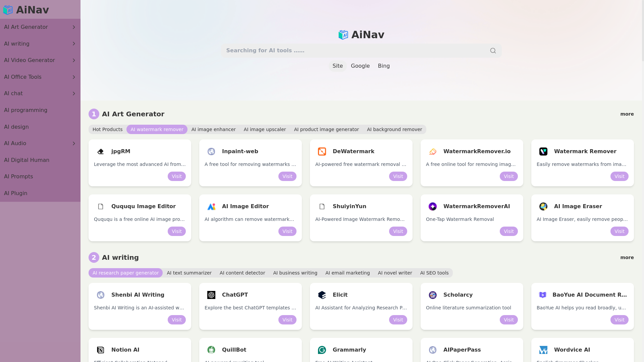
Task: Expand the AI writing sidebar chevron
Action: click(x=74, y=44)
